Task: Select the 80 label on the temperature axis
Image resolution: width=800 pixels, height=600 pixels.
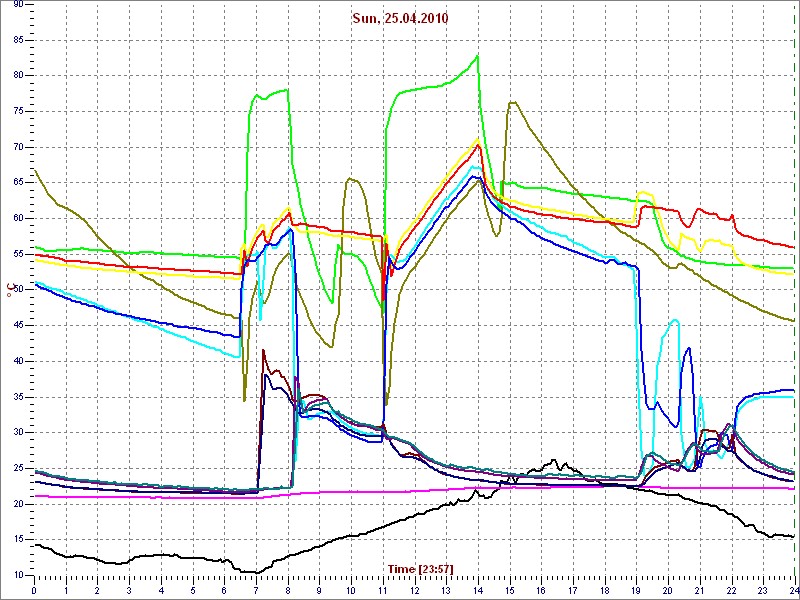Action: 18,76
